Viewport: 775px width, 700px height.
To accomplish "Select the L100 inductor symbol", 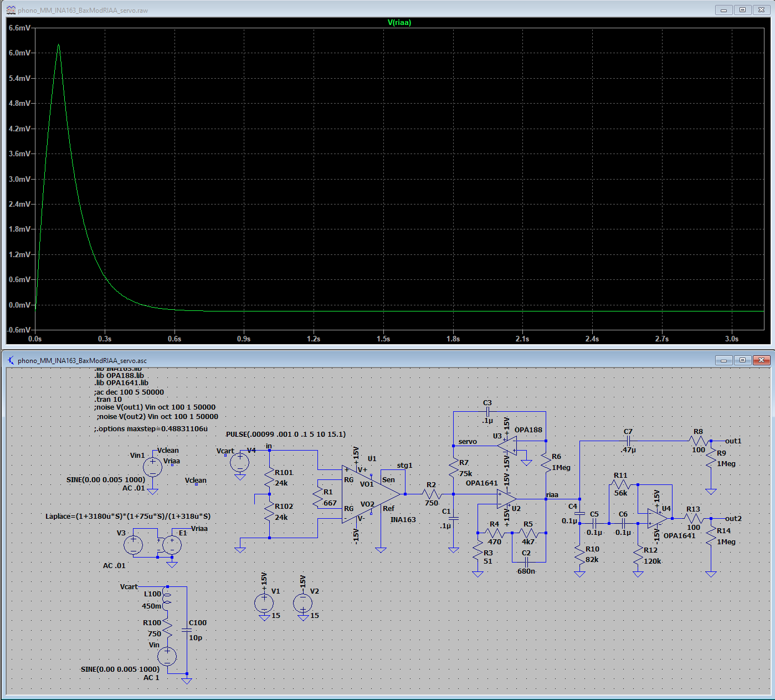I will (x=167, y=599).
